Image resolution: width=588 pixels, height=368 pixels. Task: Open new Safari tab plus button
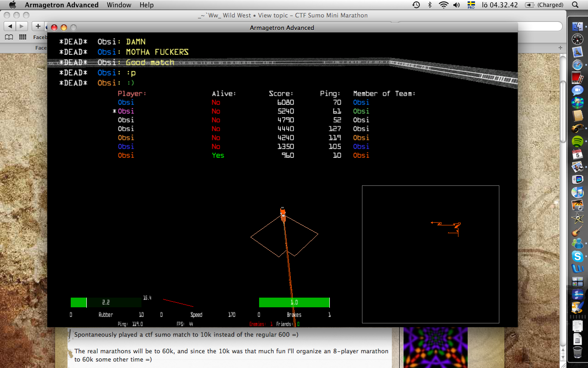(x=560, y=48)
